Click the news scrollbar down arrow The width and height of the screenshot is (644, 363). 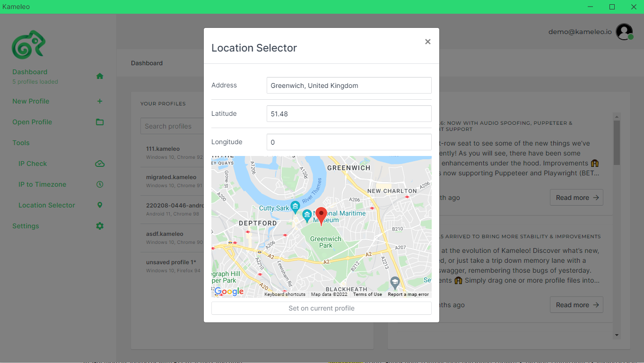pos(617,335)
